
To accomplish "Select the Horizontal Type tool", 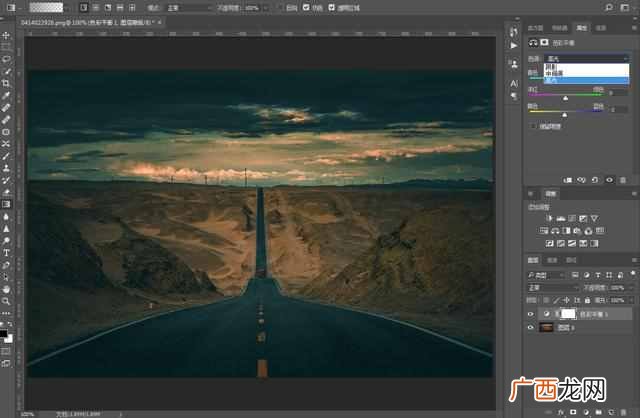I will (x=6, y=253).
